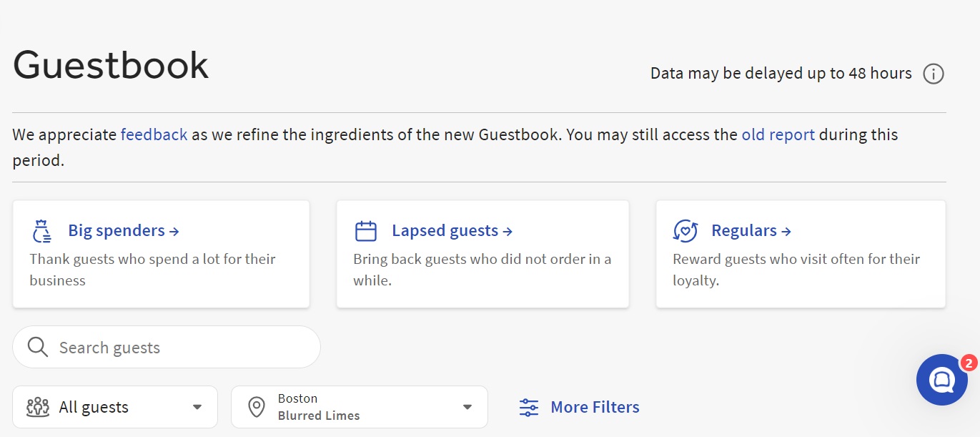
Task: Click the chat notification badge
Action: pyautogui.click(x=968, y=363)
